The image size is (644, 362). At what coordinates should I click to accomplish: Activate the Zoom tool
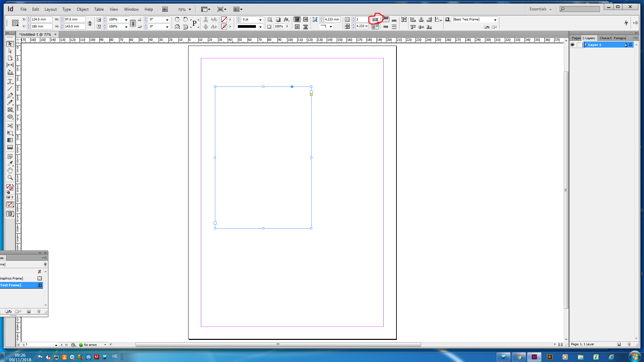click(10, 178)
